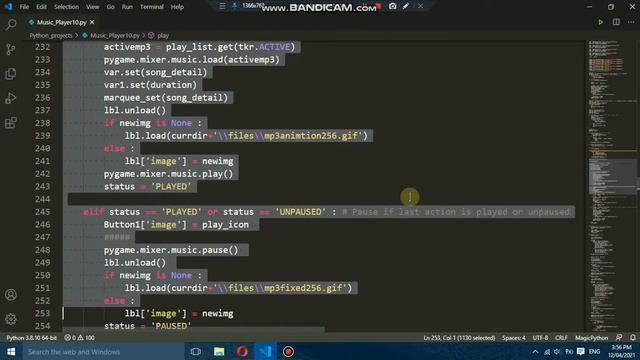This screenshot has width=640, height=360.
Task: Close the Music_Player10.py tab
Action: click(x=92, y=22)
